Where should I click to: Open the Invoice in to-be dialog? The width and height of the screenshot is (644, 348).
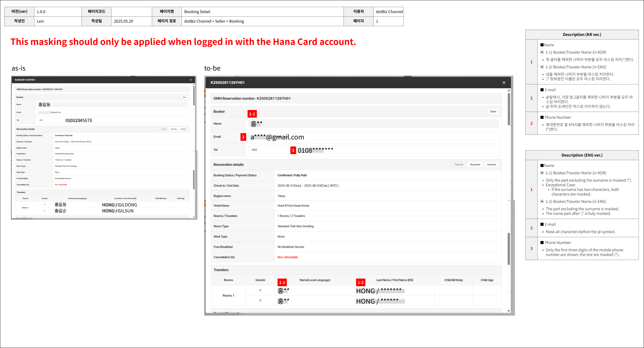(492, 164)
